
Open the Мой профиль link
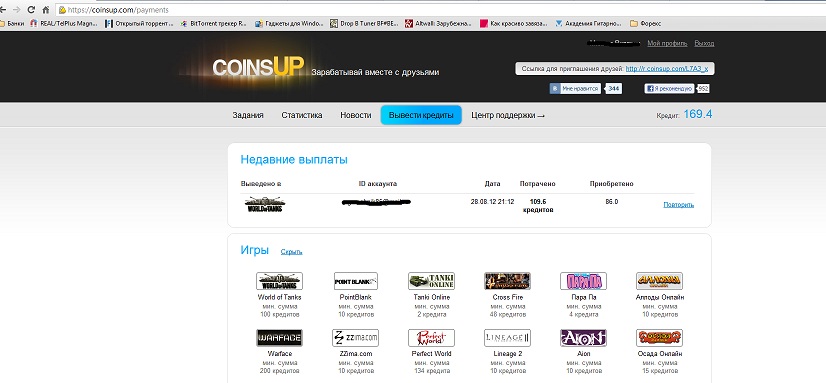coord(667,43)
